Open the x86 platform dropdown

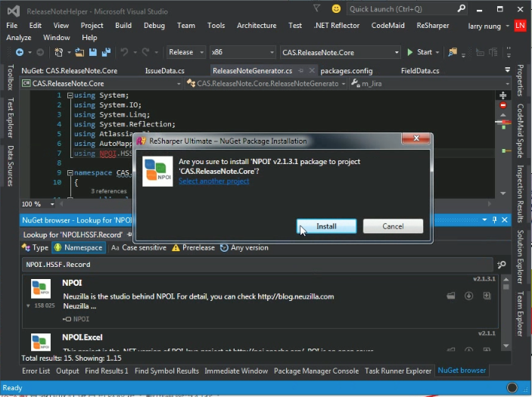coord(272,52)
